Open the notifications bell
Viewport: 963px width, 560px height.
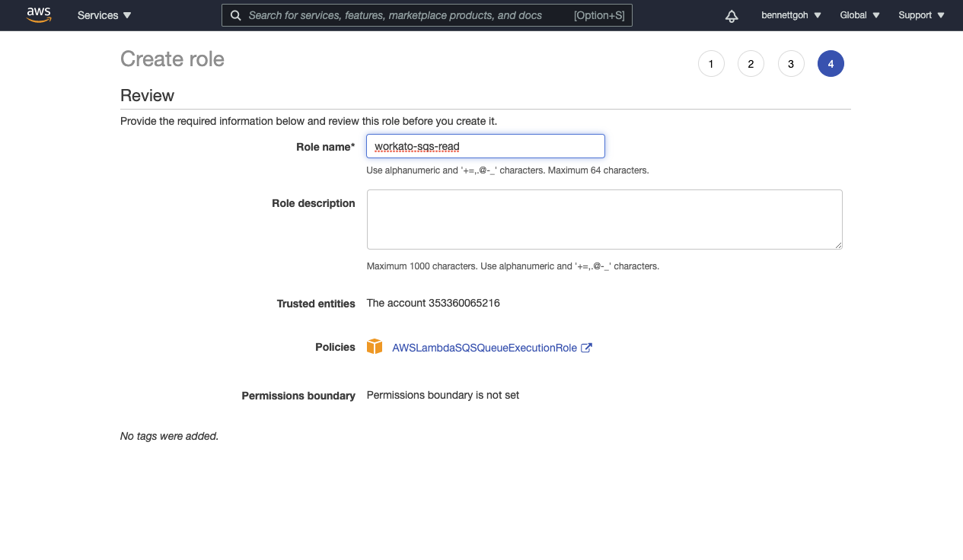tap(732, 16)
